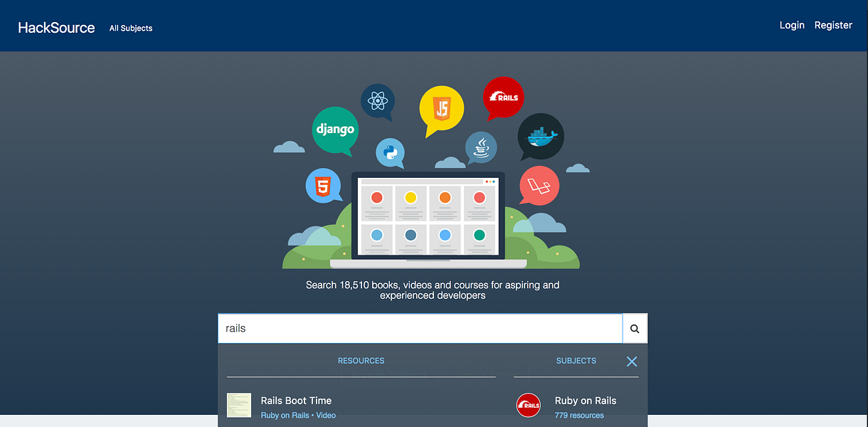Click the Laravel logo icon

[x=539, y=186]
